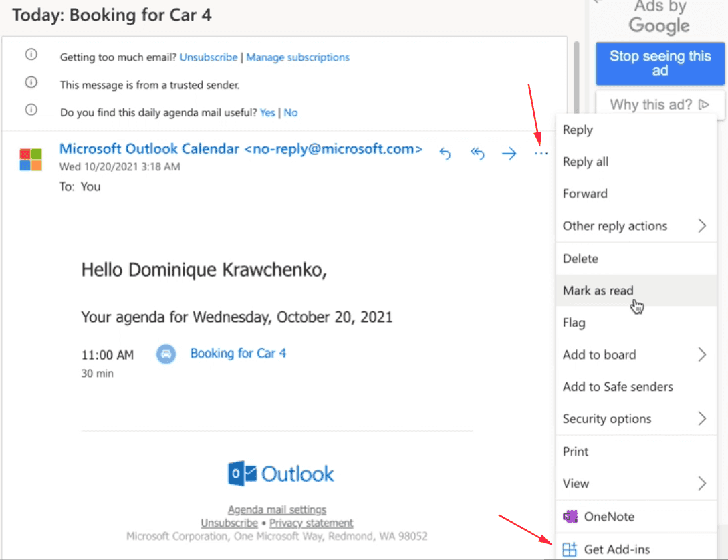Click the car icon beside booking event

(166, 354)
